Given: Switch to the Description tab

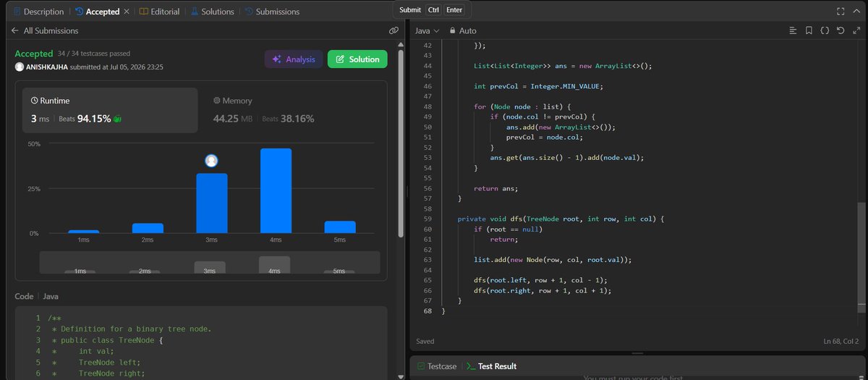Looking at the screenshot, I should click(x=38, y=12).
